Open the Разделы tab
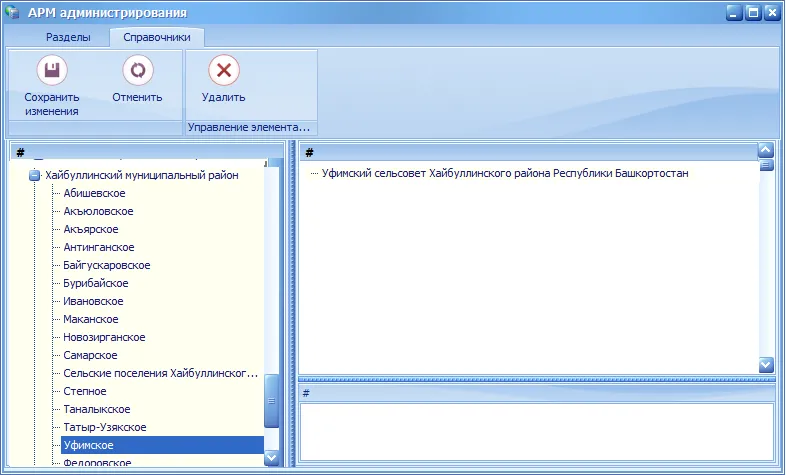786x475 pixels. 68,37
